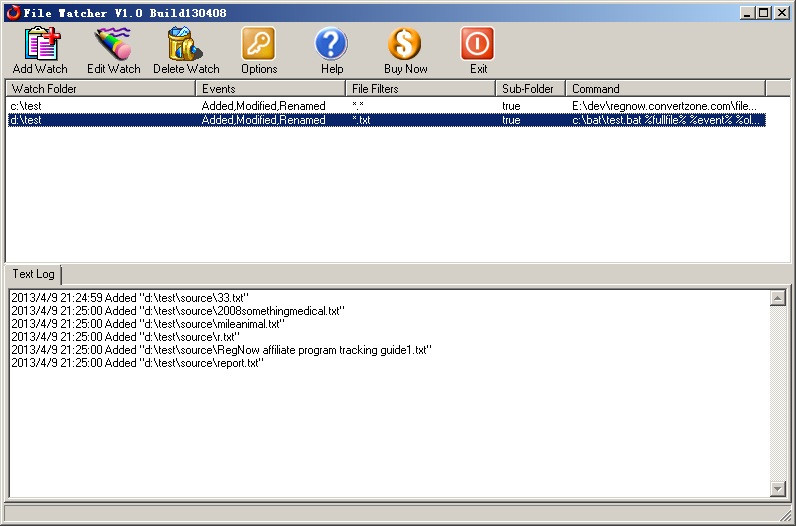
Task: Click the File Filters column header
Action: pos(420,88)
